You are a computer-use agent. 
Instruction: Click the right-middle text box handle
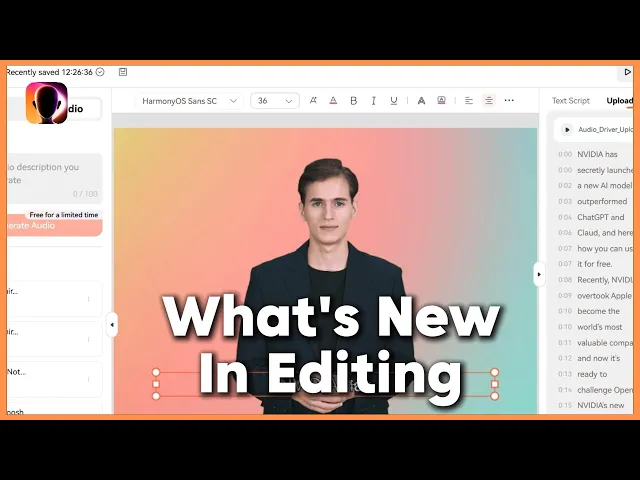[x=495, y=384]
